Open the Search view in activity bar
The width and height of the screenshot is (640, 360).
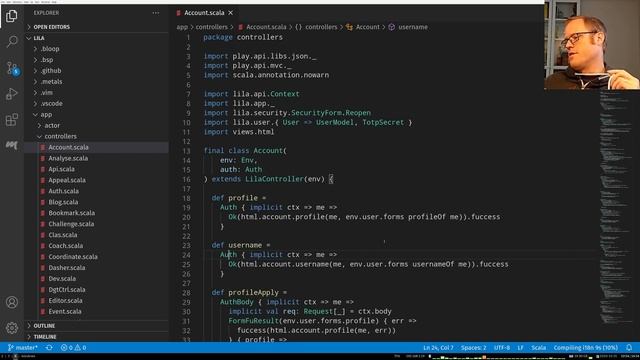tap(12, 41)
